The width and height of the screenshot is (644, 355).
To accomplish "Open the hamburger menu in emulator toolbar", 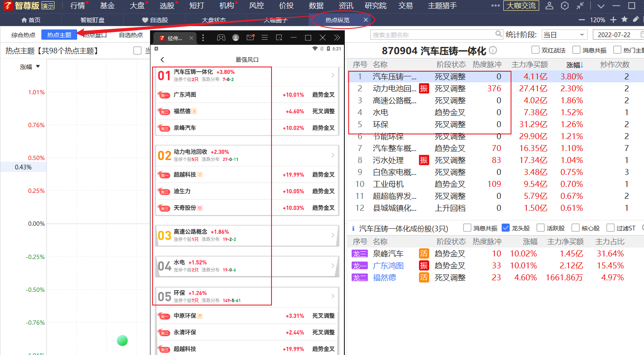I will tap(265, 38).
